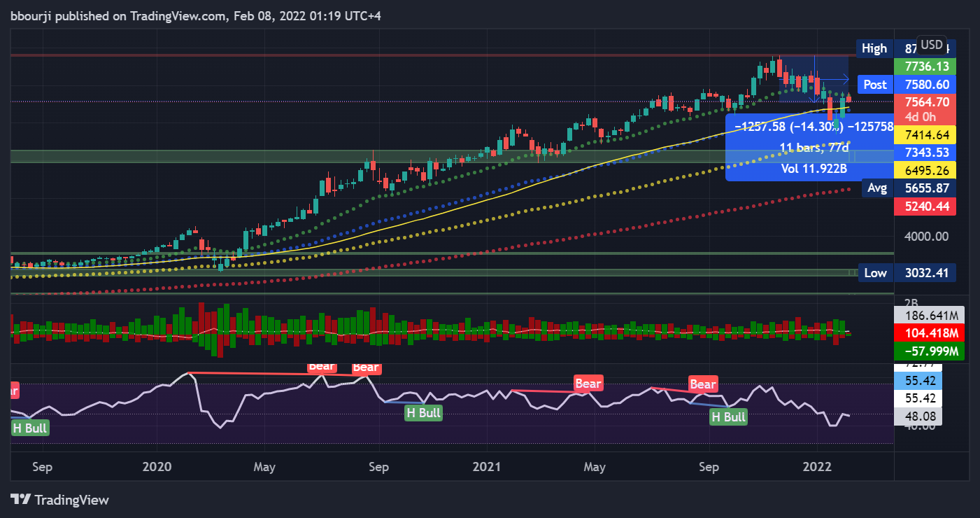Click the Bear label above May 2021
The width and height of the screenshot is (980, 518).
588,384
